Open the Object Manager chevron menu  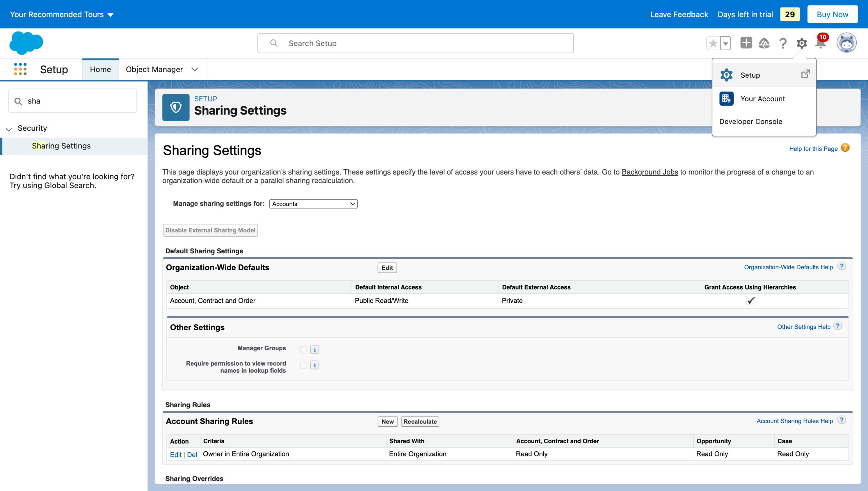pos(195,70)
